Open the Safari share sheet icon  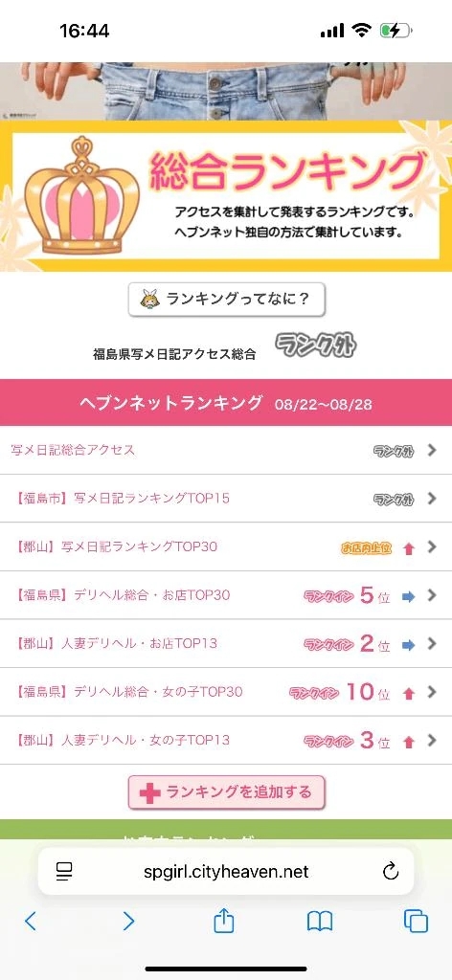click(224, 920)
